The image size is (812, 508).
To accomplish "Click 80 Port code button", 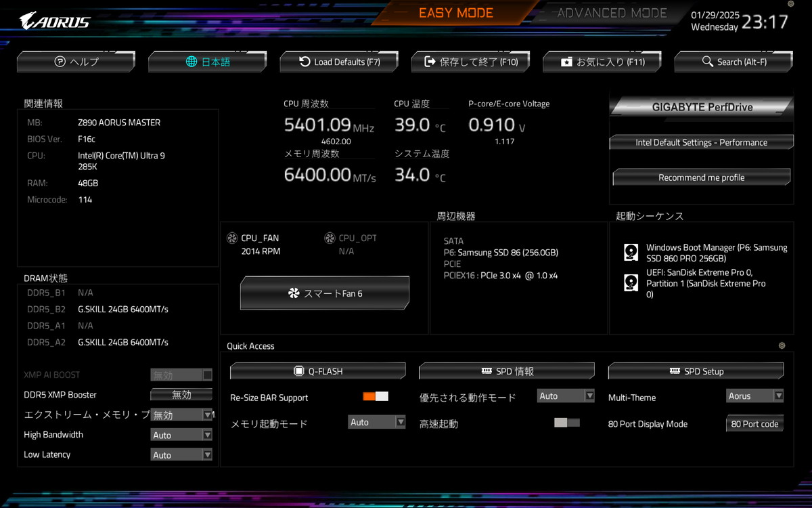I will pos(755,424).
